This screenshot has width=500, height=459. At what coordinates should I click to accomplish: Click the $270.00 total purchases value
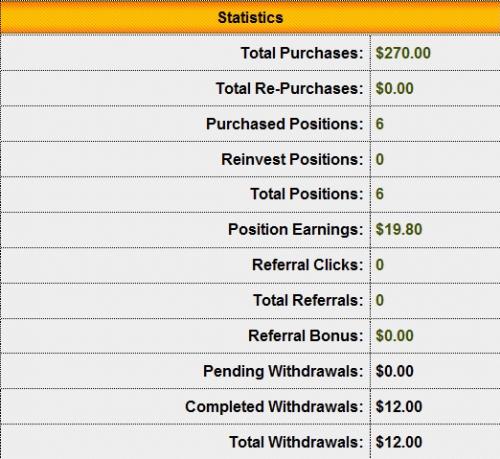tap(403, 53)
